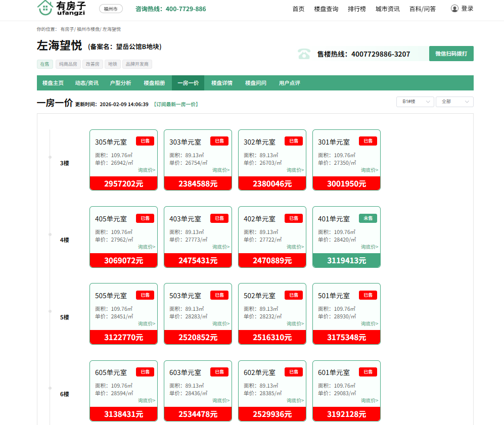Screen dimensions: 504x425
Task: Select the 楼盘详情 tab
Action: click(x=222, y=83)
